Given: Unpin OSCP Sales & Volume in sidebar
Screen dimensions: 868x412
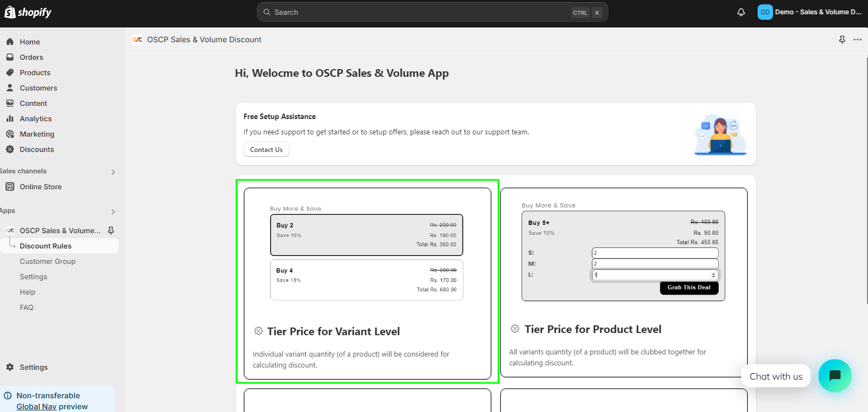Looking at the screenshot, I should tap(111, 230).
